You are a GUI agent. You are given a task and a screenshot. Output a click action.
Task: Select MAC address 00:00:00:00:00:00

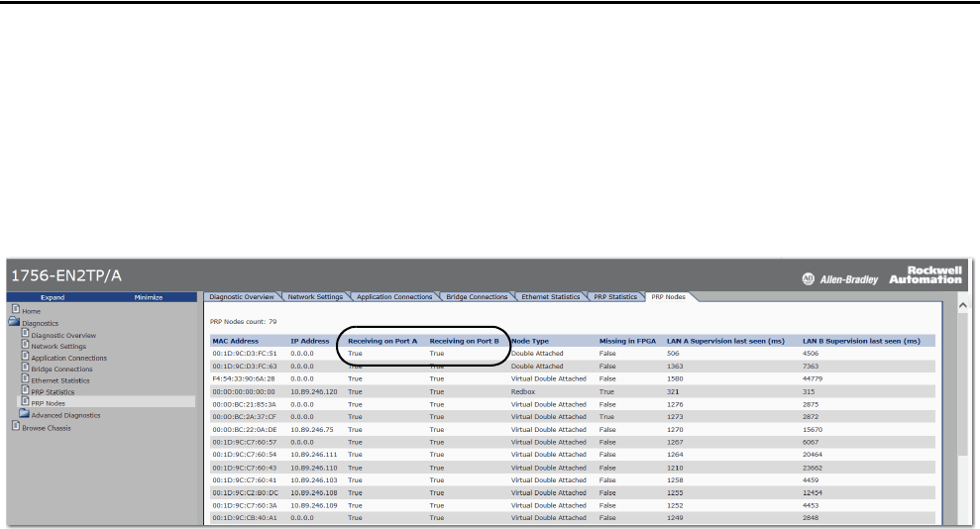click(x=243, y=392)
